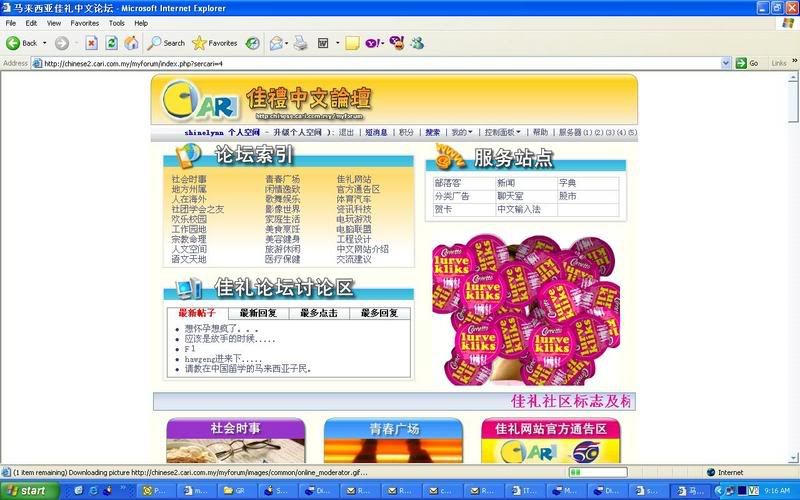Select the 最新回复 tab
The image size is (800, 500).
pos(258,313)
